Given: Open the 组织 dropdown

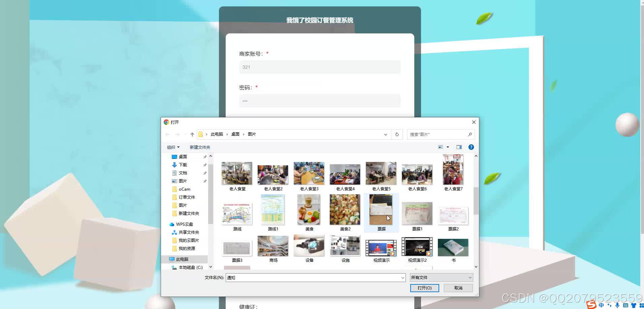Looking at the screenshot, I should click(x=173, y=147).
